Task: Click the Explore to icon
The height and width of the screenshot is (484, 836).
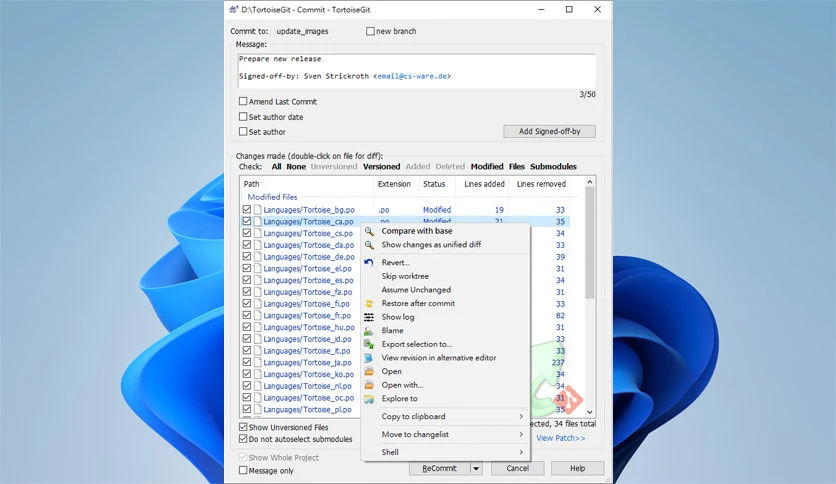Action: [x=369, y=399]
